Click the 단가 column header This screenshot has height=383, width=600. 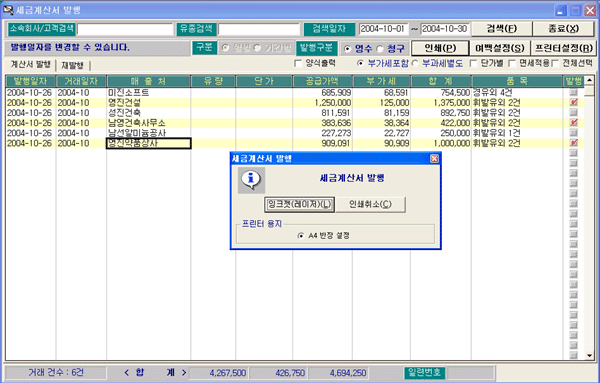click(264, 81)
